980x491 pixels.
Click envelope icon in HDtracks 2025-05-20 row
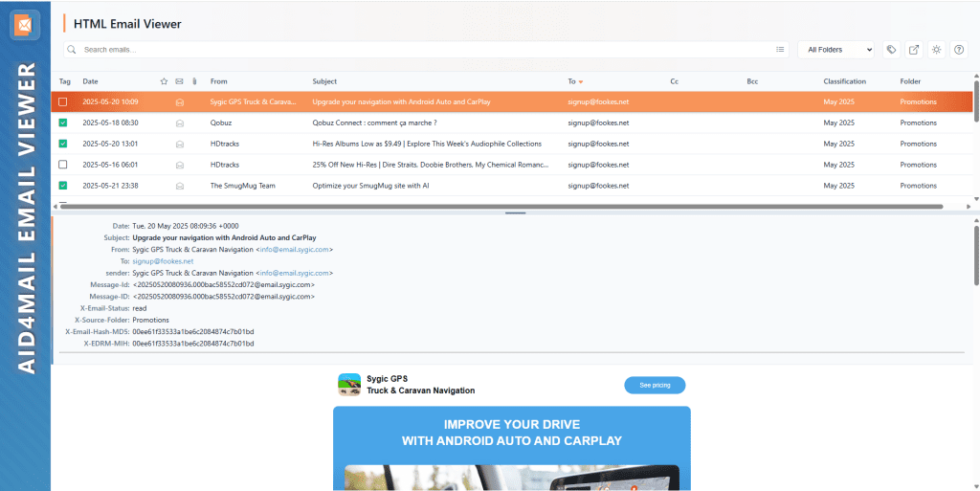(179, 145)
